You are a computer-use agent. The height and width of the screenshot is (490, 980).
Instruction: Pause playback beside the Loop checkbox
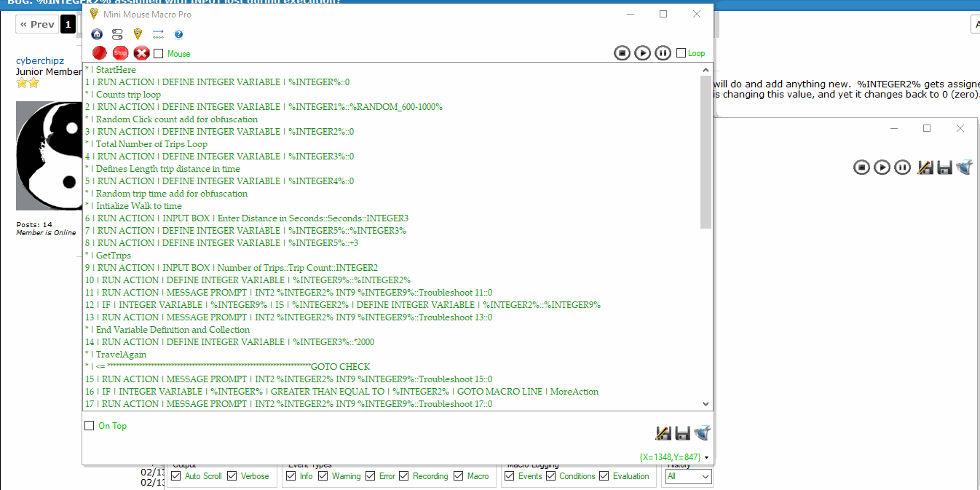point(663,52)
